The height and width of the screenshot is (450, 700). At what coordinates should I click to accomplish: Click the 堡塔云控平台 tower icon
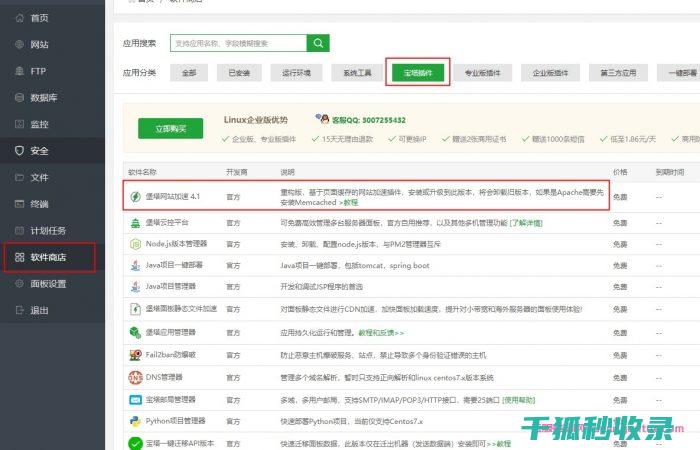(x=135, y=223)
